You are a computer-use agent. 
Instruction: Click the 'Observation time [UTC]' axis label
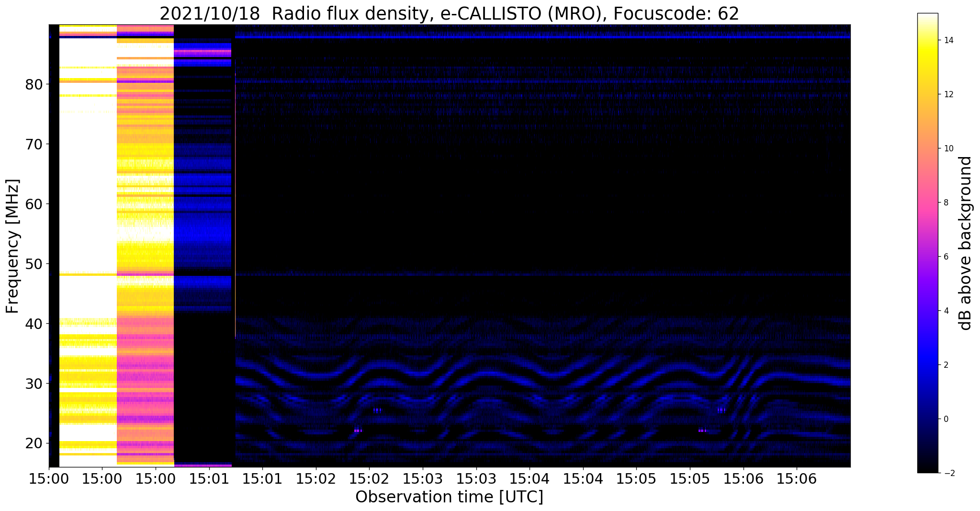[x=449, y=497]
